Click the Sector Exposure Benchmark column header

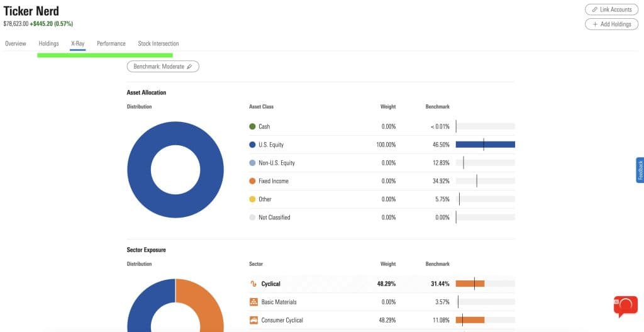tap(438, 264)
